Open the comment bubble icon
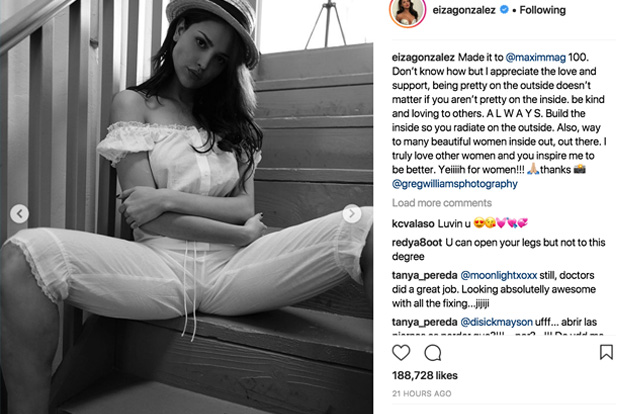Screen dimensions: 621x414 (432, 353)
